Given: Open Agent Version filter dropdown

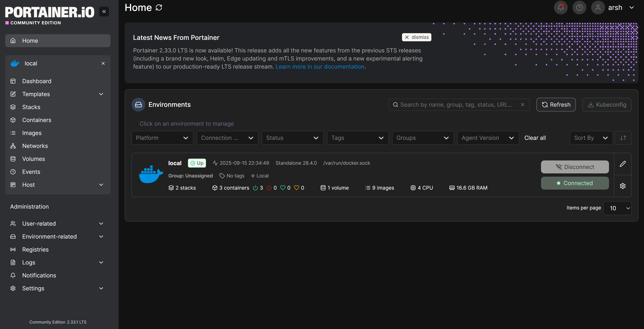Looking at the screenshot, I should click(488, 138).
